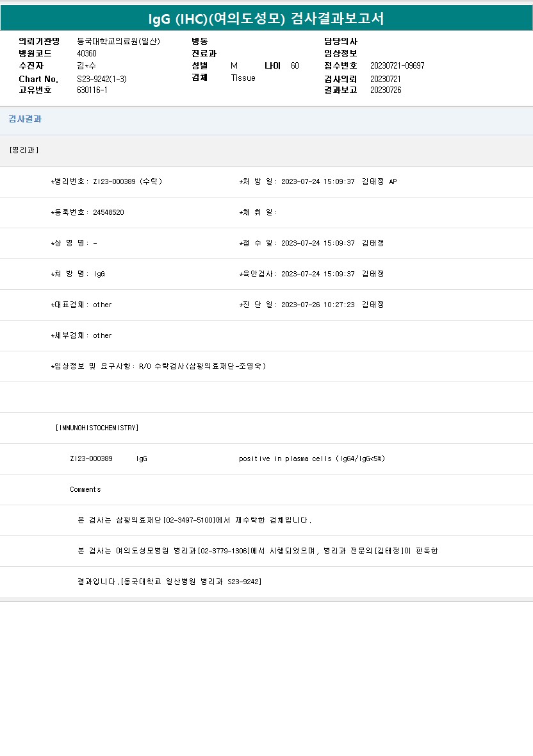
Task: Click the comment line mentioning 여의도성모병원 병리과
Action: (x=258, y=551)
